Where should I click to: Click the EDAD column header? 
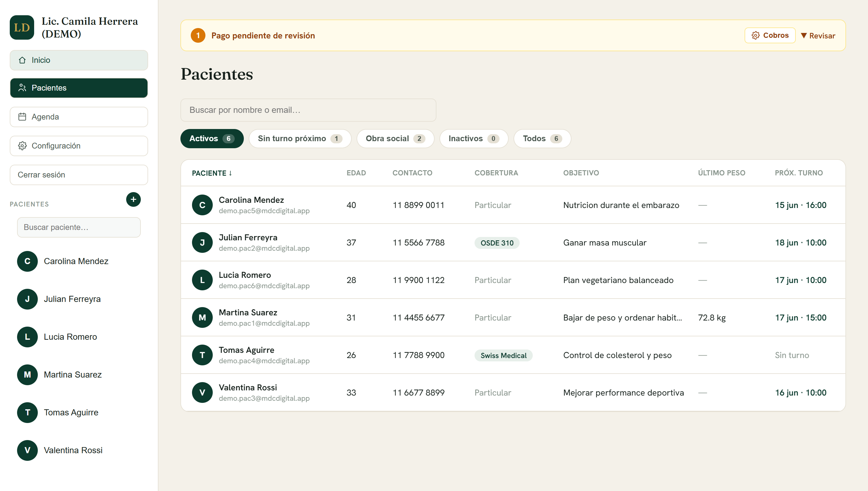(x=356, y=173)
